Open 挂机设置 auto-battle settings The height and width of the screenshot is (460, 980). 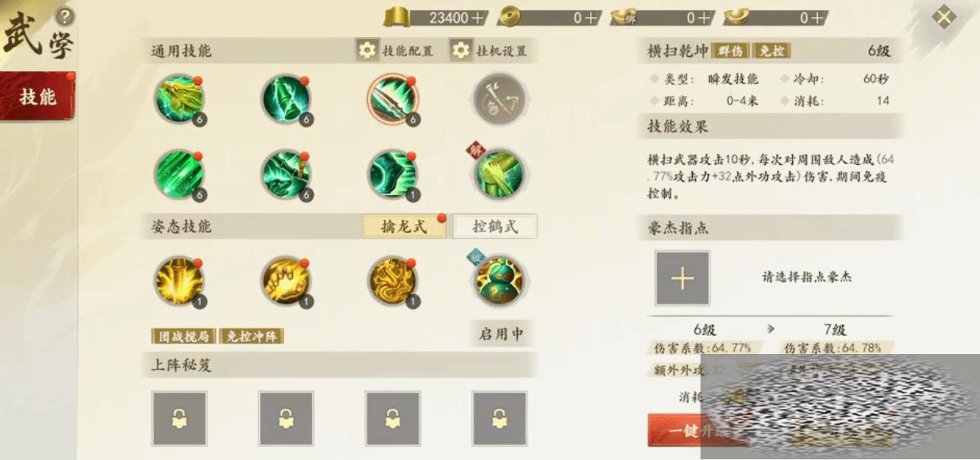pos(489,51)
